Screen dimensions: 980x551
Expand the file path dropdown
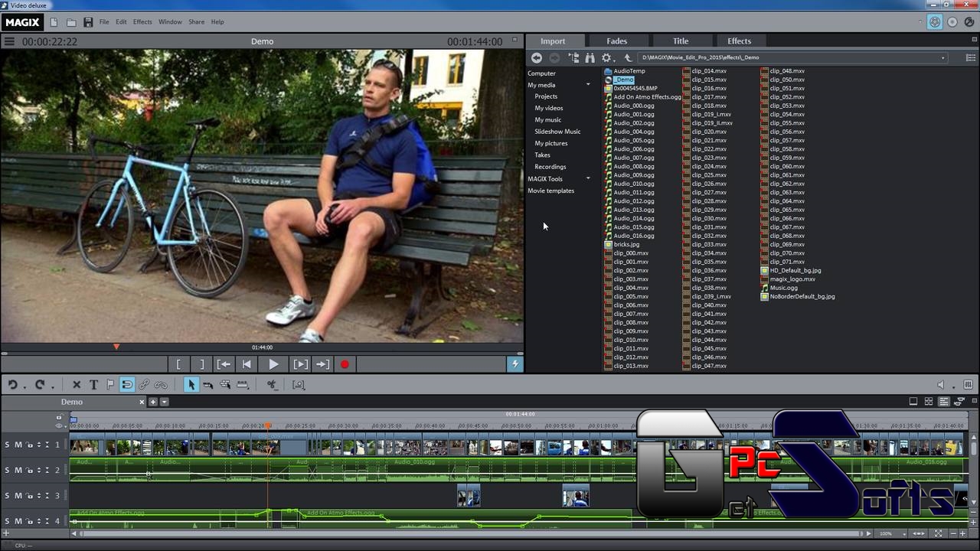coord(942,57)
